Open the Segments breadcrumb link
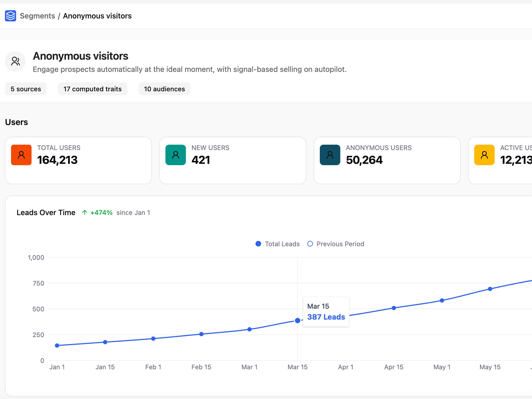Screen dimensions: 532x399 37,16
